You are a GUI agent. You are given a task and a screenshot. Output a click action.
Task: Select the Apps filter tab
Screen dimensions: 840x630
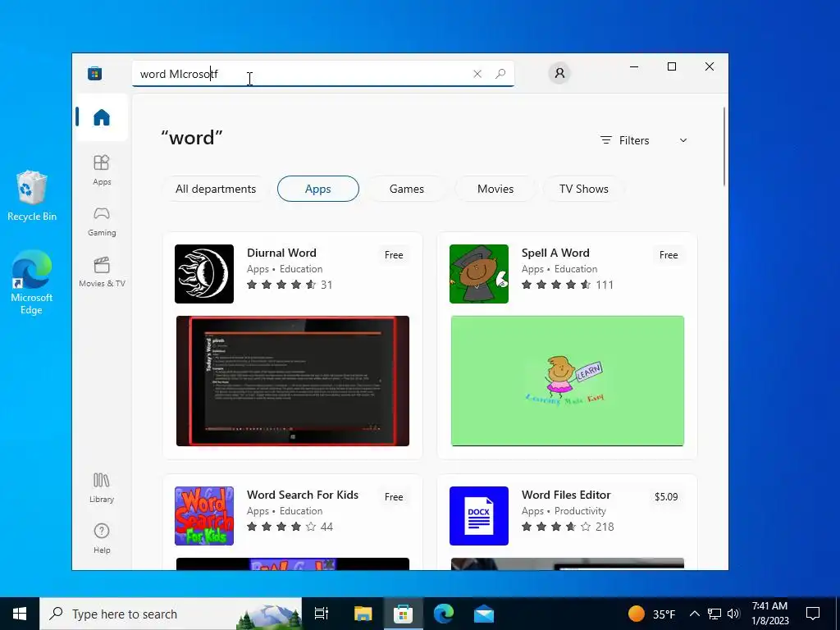[x=318, y=189]
